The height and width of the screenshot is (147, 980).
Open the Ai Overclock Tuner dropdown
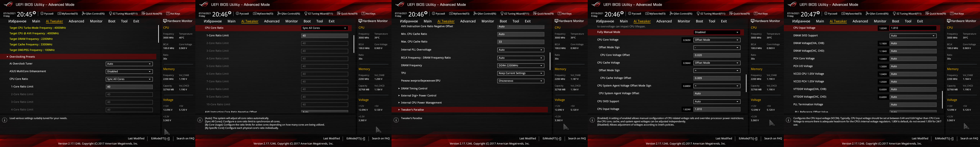tap(129, 64)
